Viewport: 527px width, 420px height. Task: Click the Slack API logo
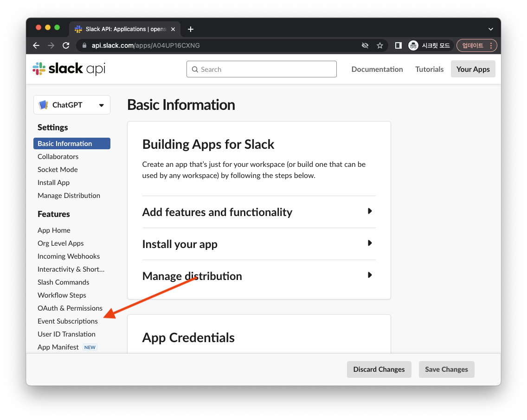tap(69, 69)
